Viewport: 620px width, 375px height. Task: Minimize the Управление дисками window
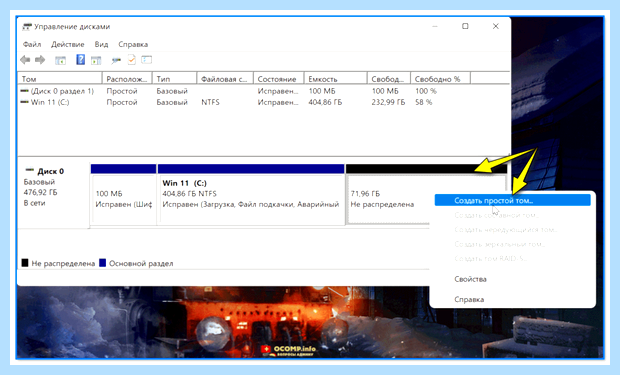pyautogui.click(x=435, y=26)
